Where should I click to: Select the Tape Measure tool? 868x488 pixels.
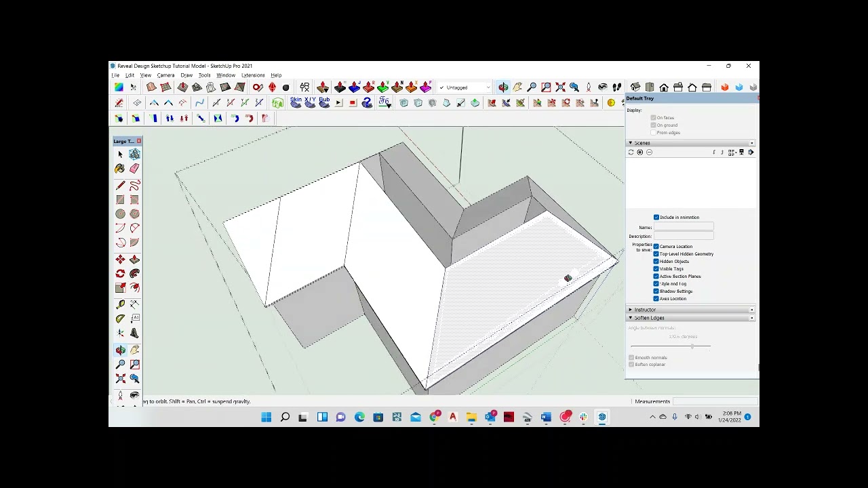click(120, 304)
